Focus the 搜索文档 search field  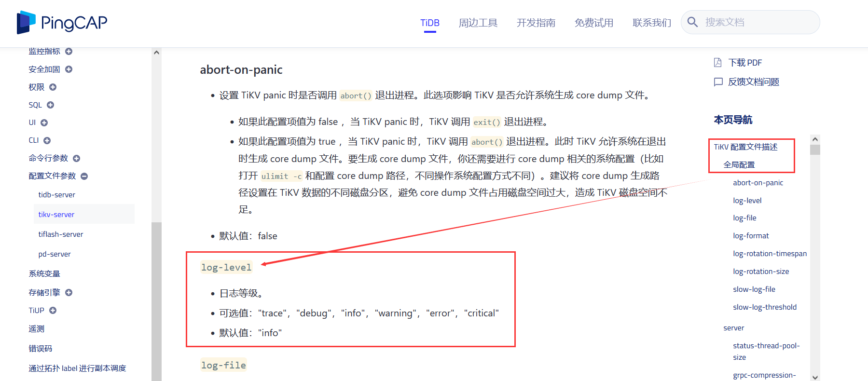click(x=750, y=22)
